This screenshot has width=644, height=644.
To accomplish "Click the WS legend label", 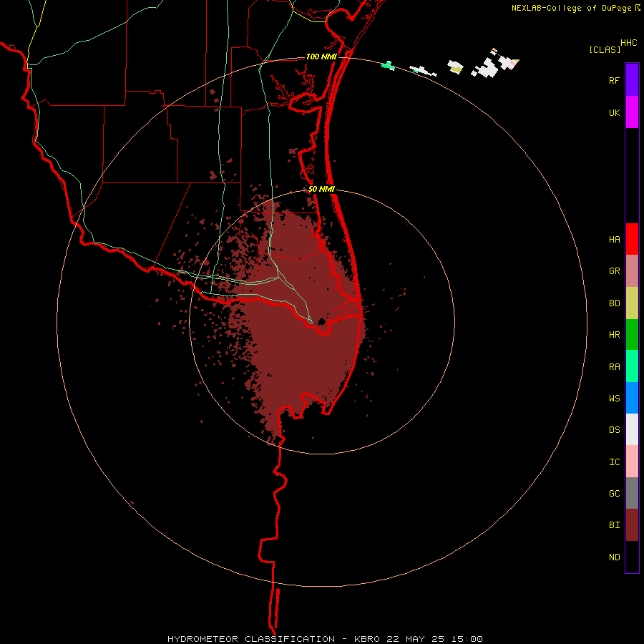I will click(x=614, y=399).
